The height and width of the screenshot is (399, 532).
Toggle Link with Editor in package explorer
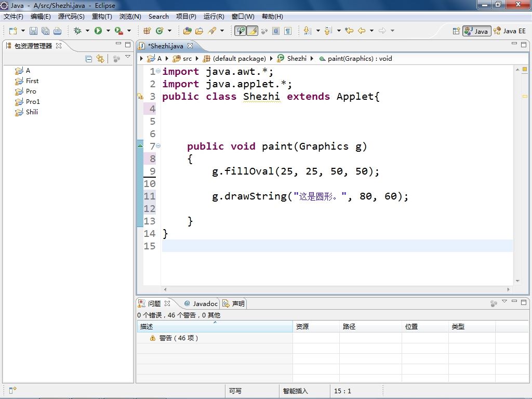click(100, 59)
